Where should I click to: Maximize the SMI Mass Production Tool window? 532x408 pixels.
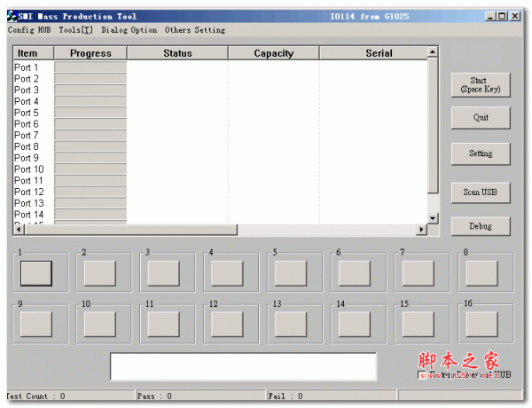tap(502, 16)
